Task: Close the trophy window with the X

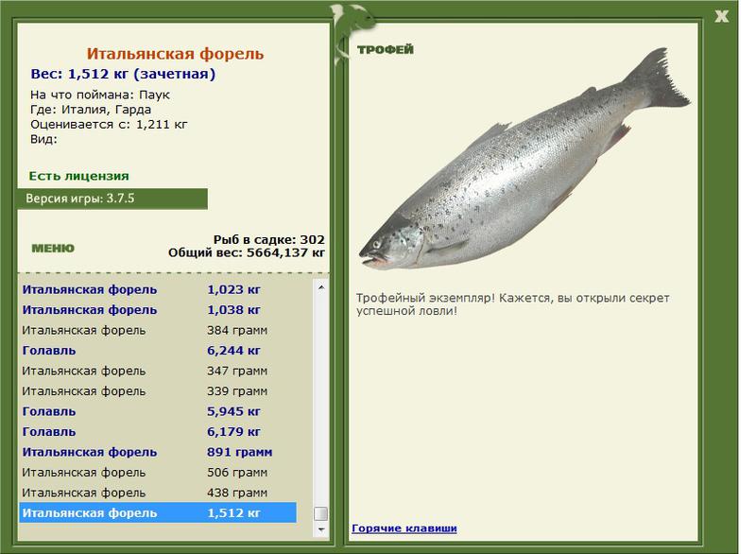Action: (x=721, y=16)
